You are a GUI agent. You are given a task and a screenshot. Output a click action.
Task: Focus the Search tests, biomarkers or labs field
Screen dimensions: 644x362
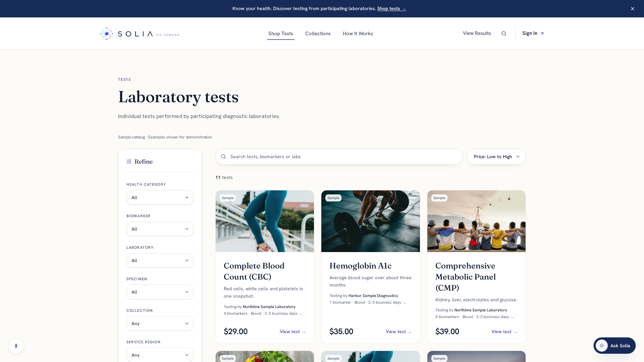click(x=339, y=157)
